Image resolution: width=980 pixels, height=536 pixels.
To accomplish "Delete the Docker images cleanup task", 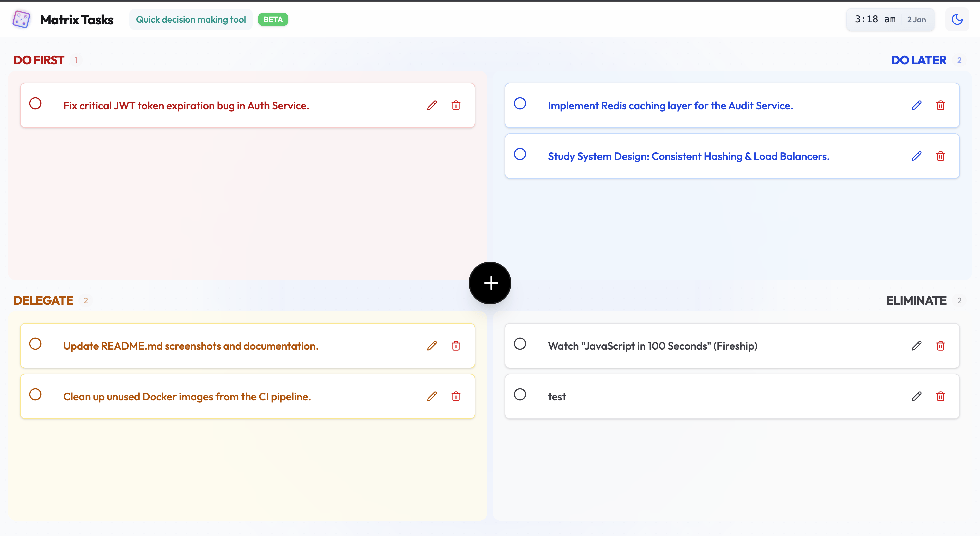I will [456, 396].
